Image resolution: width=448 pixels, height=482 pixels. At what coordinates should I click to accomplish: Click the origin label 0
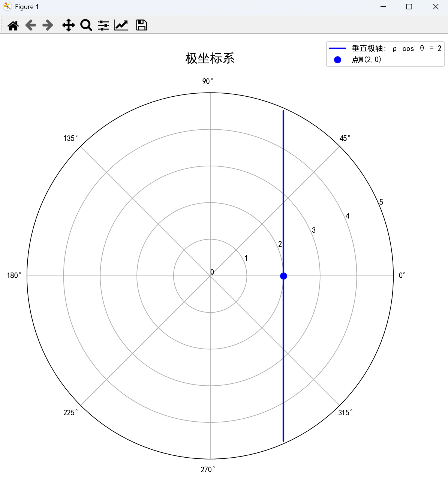tap(212, 272)
